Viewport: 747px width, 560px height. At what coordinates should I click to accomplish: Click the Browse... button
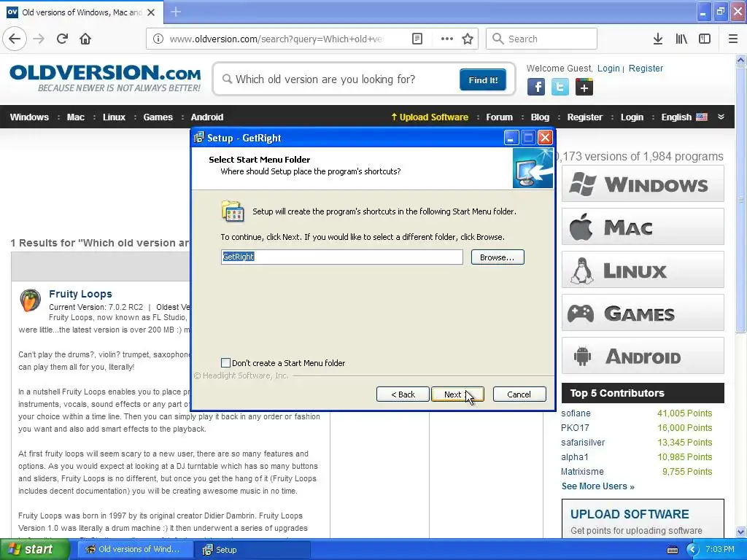point(498,257)
